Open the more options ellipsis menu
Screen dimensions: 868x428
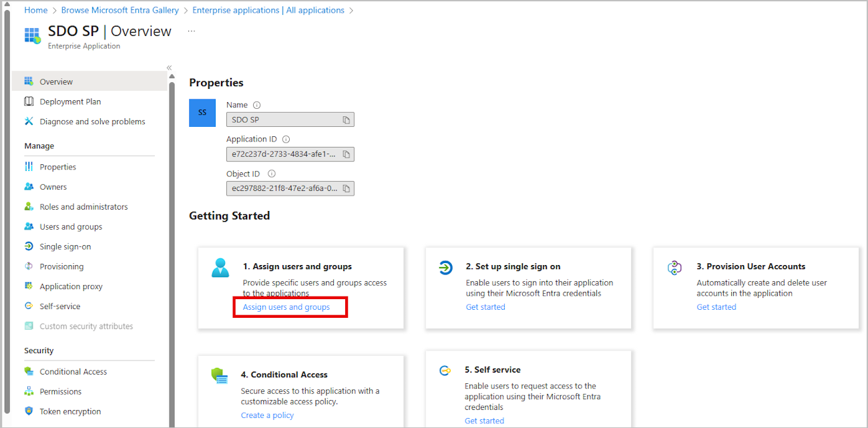[x=192, y=31]
